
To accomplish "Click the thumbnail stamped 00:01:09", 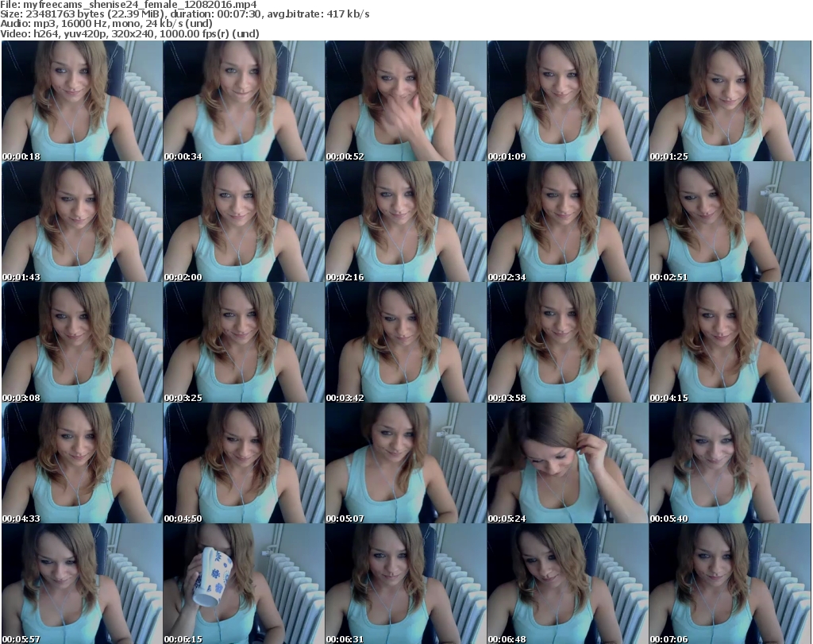I will [x=567, y=101].
